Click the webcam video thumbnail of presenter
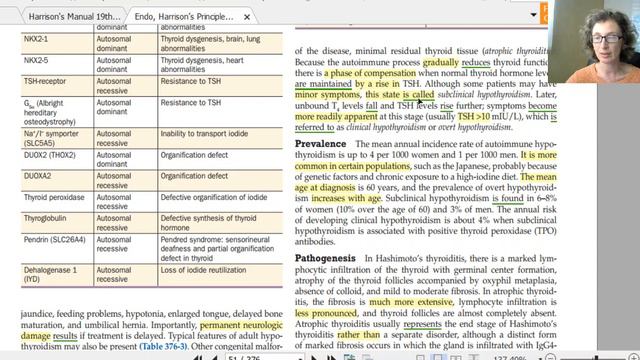 pyautogui.click(x=594, y=41)
